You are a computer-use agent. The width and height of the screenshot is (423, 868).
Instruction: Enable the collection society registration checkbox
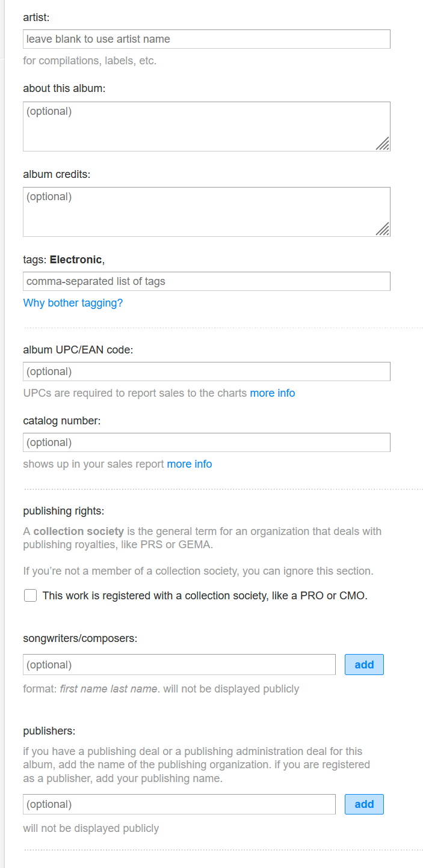[31, 596]
